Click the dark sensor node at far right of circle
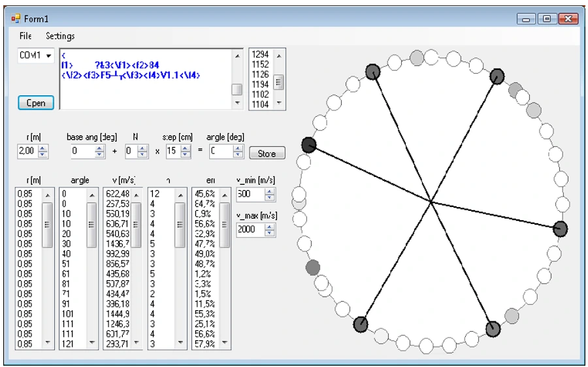This screenshot has height=367, width=588. [560, 229]
